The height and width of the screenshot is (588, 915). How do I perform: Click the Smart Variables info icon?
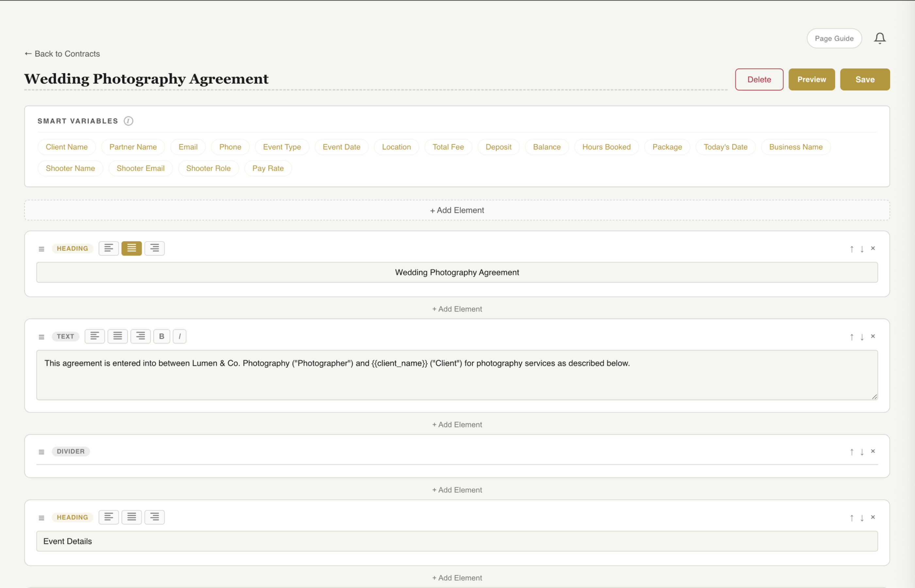(128, 121)
